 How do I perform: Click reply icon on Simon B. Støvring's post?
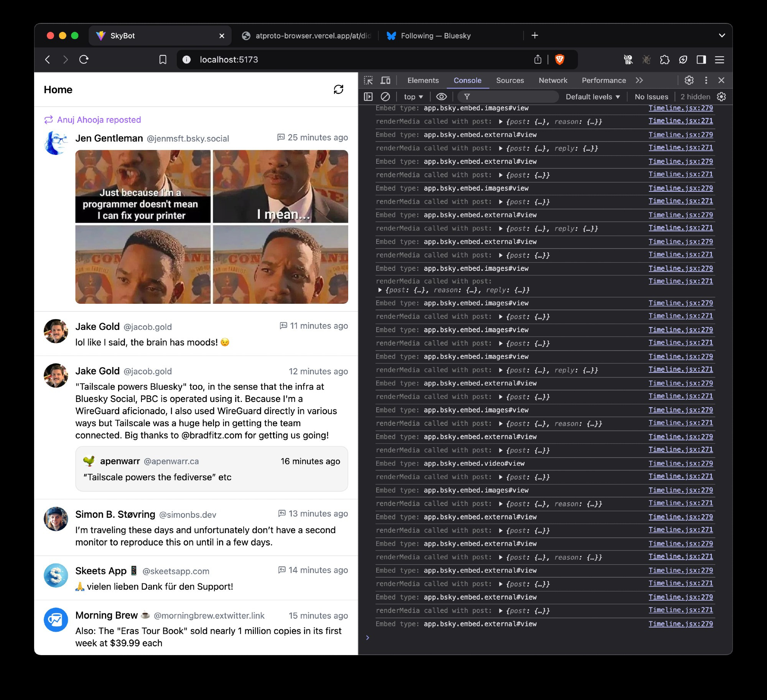pyautogui.click(x=282, y=513)
